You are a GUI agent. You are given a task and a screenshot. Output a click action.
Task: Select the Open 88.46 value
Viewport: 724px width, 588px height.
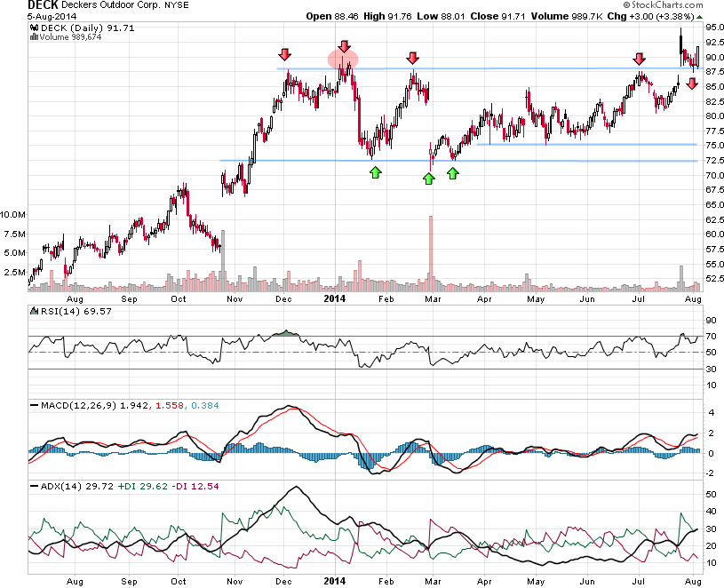click(x=332, y=16)
